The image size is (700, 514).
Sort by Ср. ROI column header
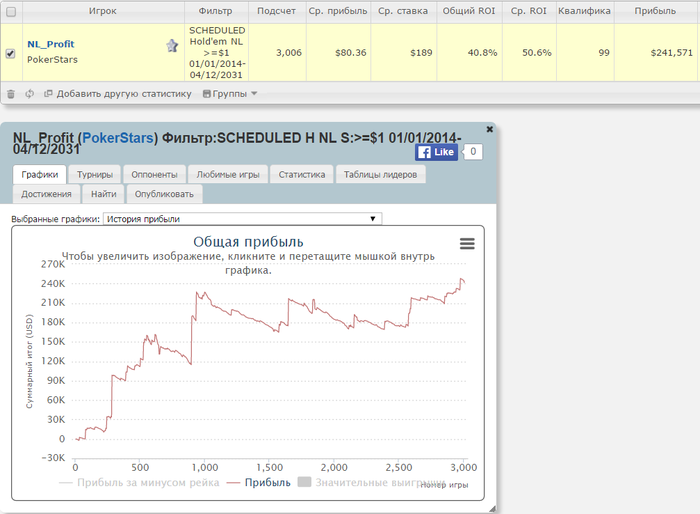tap(529, 11)
